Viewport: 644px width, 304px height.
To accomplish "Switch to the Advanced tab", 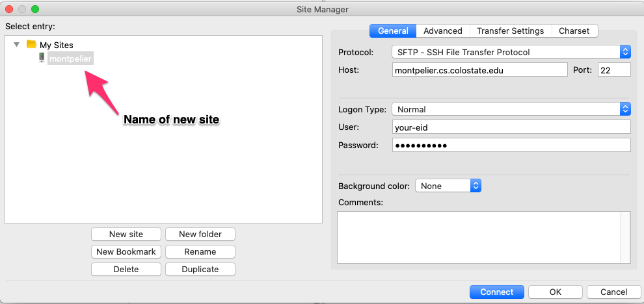I will [x=442, y=31].
